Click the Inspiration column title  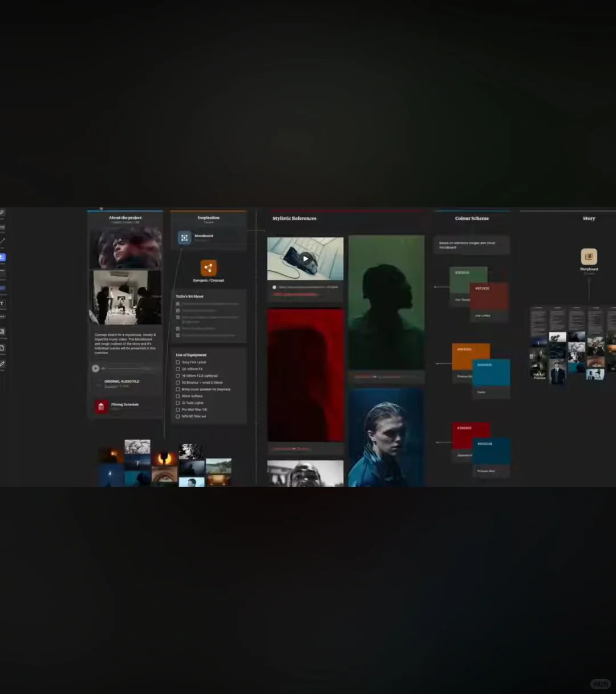[x=208, y=217]
